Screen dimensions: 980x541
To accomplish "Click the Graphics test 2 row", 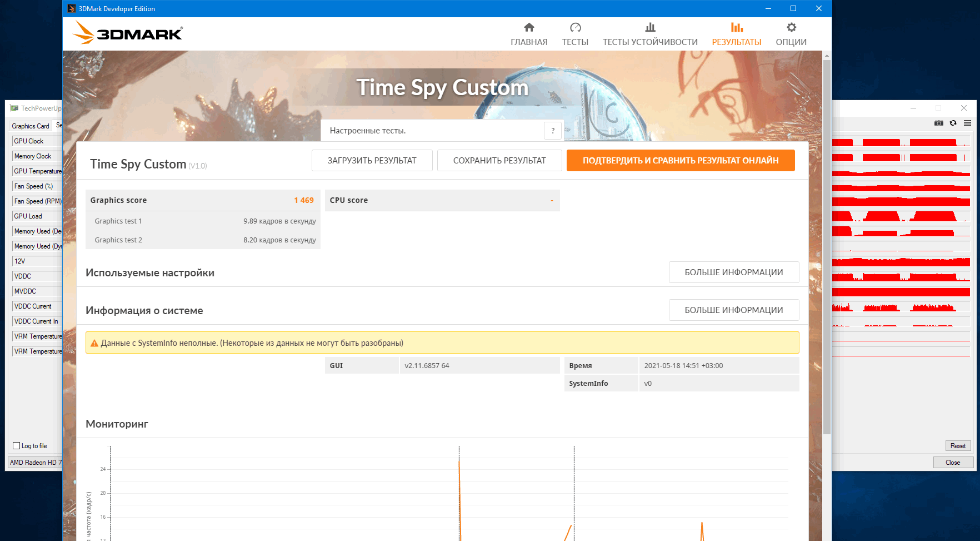I will (x=203, y=240).
